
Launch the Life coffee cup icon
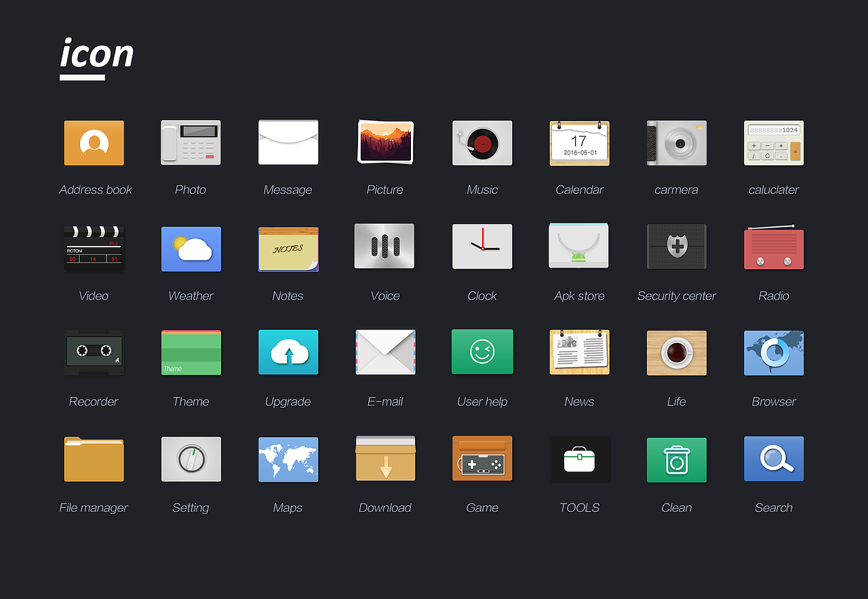(677, 353)
